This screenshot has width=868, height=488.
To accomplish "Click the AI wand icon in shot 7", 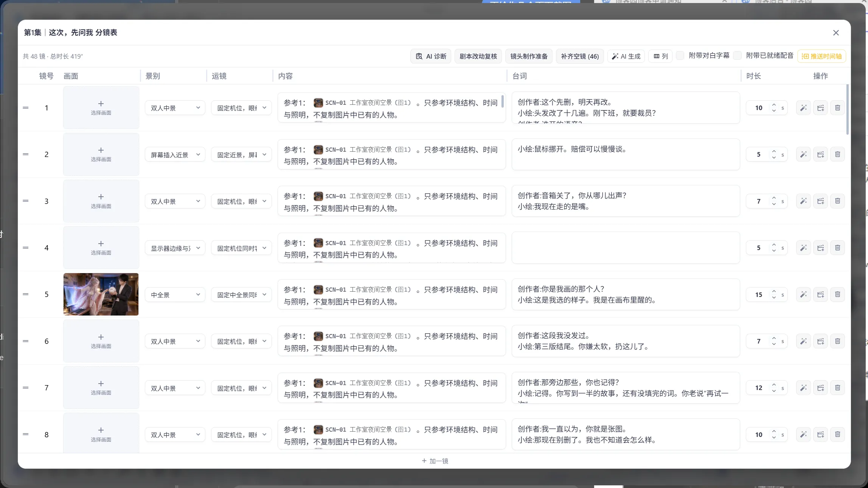I will [x=803, y=388].
